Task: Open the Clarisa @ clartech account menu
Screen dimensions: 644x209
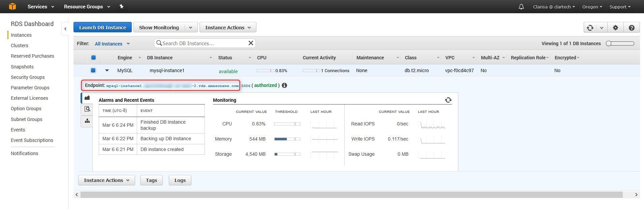Action: point(554,7)
